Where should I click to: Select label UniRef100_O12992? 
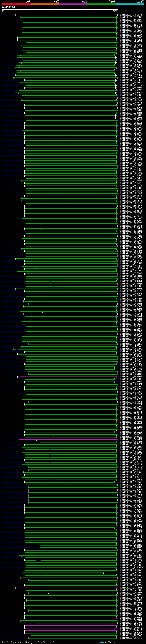pos(131,271)
